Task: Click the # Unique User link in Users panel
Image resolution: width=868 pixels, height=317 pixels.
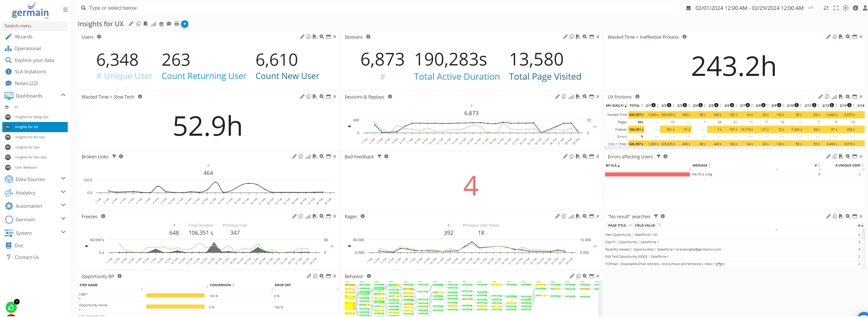Action: [124, 76]
